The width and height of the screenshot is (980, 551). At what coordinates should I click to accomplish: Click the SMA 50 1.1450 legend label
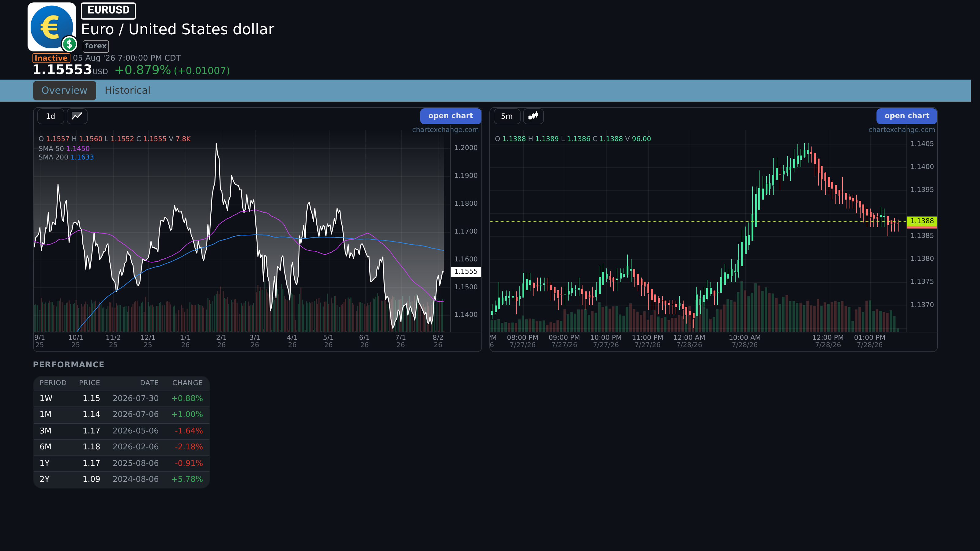tap(64, 149)
